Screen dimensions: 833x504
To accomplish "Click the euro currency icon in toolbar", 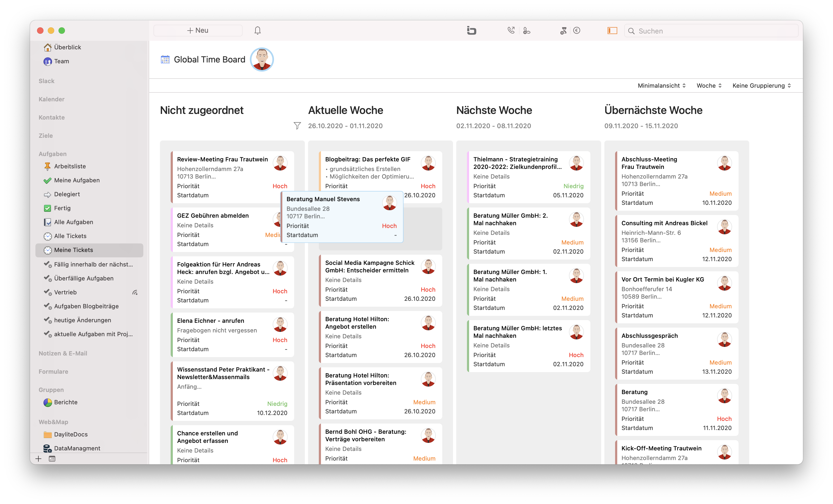I will click(x=577, y=30).
